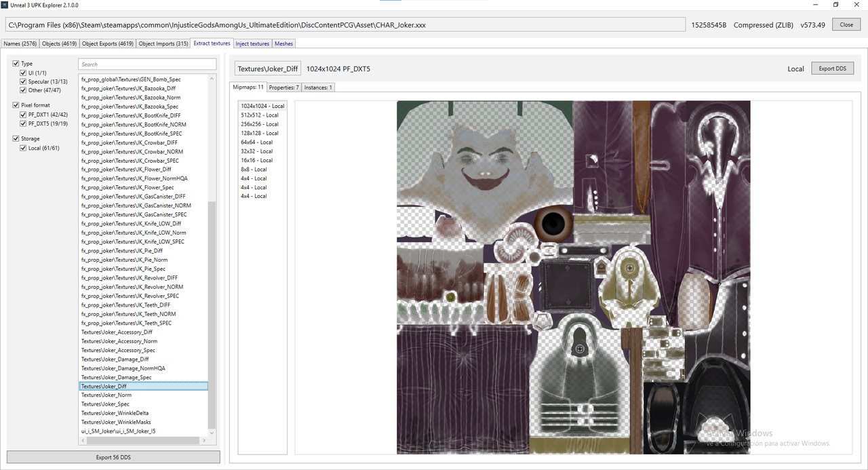This screenshot has width=868, height=470.
Task: Open the Object Exports (4619) tab
Action: [108, 43]
